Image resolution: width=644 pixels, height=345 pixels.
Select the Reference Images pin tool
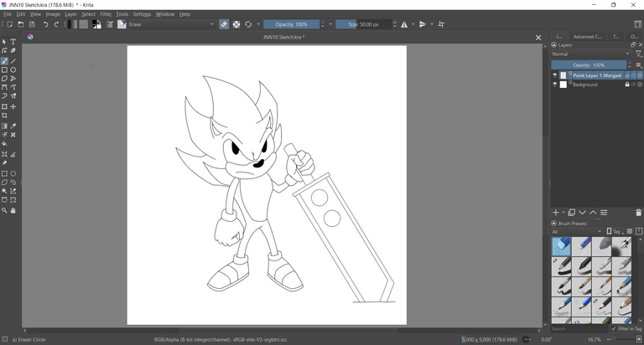point(4,162)
